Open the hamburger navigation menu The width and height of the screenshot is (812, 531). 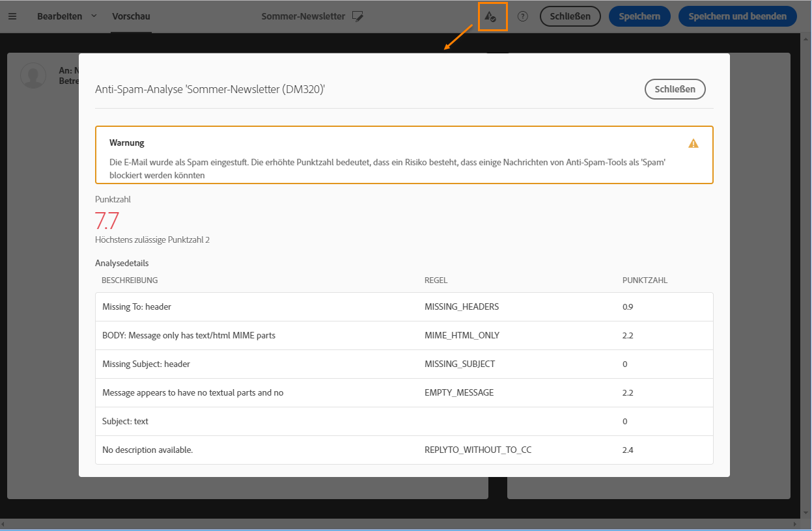pos(12,16)
